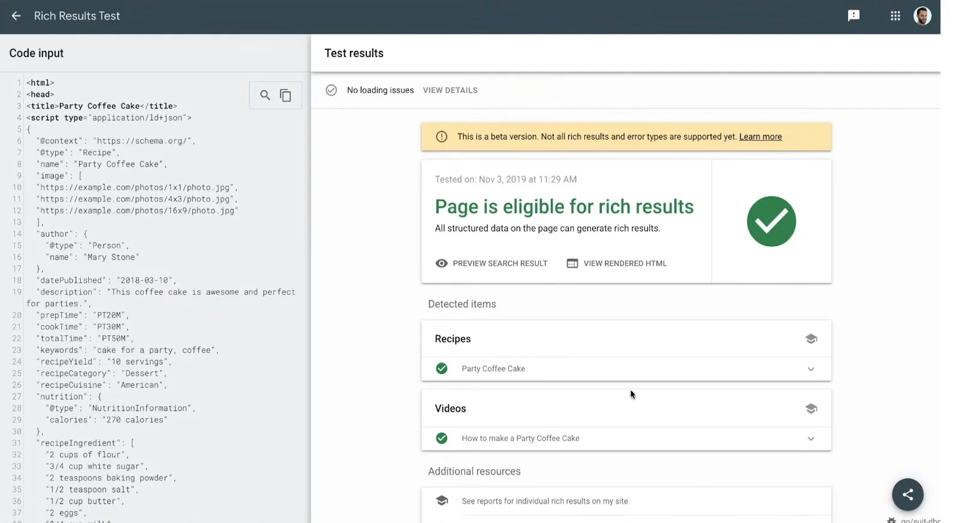Click the beta warning info icon

click(x=442, y=137)
